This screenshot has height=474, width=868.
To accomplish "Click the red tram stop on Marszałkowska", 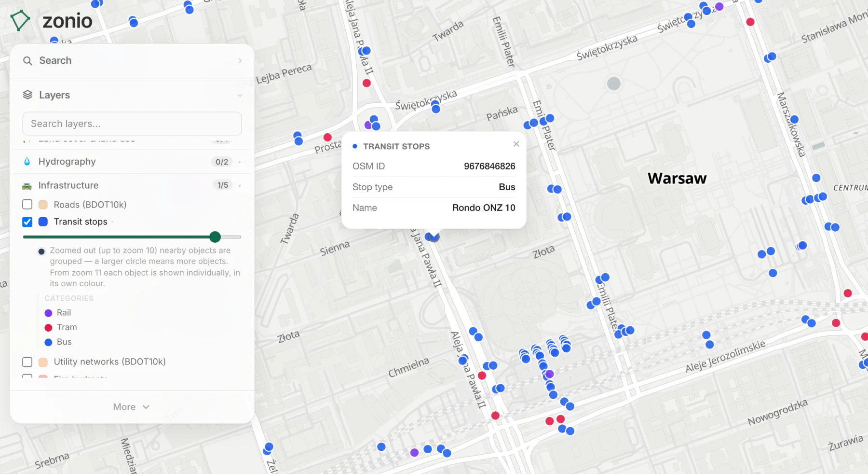I will pyautogui.click(x=750, y=22).
